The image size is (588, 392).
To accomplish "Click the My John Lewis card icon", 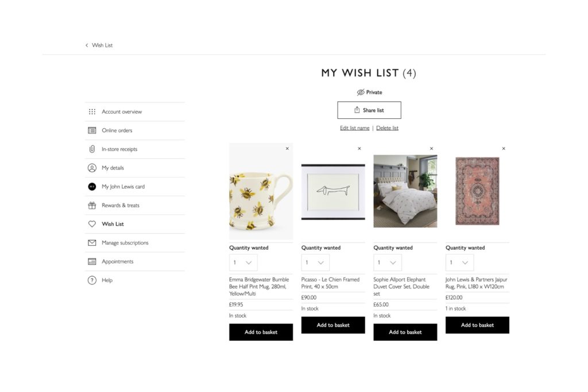I will point(92,187).
